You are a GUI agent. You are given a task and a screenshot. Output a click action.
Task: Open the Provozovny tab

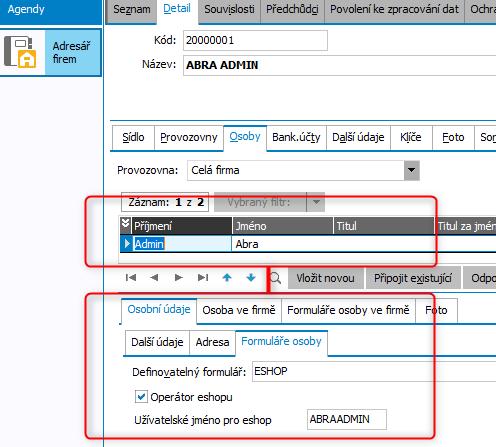[189, 137]
